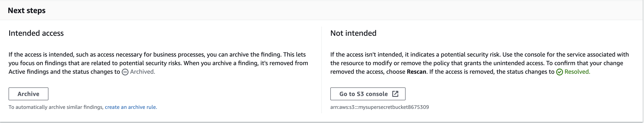Viewport: 644px width, 123px height.
Task: Open the create an archive rule link
Action: click(x=131, y=107)
